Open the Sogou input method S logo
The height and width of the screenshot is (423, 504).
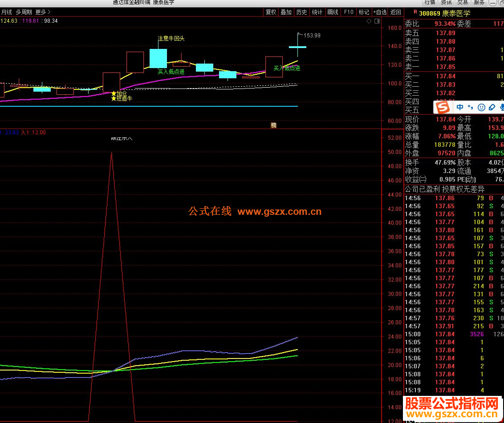[x=443, y=107]
